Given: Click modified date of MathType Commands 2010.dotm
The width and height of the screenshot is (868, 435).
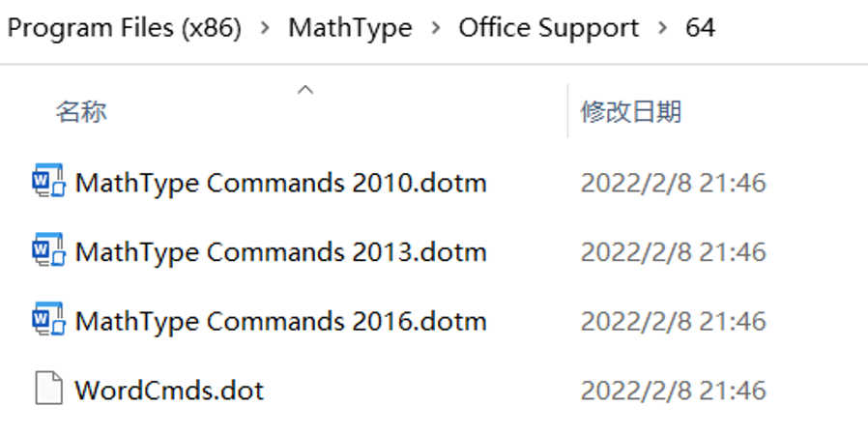Looking at the screenshot, I should pyautogui.click(x=673, y=183).
